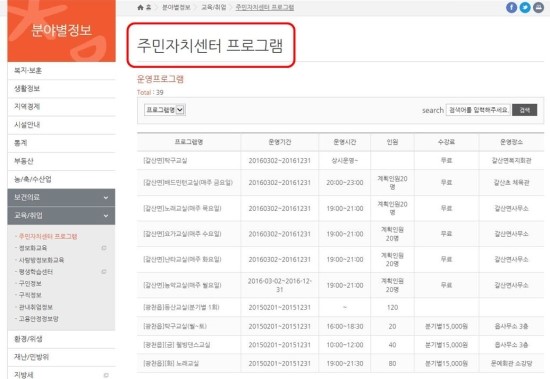Open 분야별정보 breadcrumb link

coord(176,7)
